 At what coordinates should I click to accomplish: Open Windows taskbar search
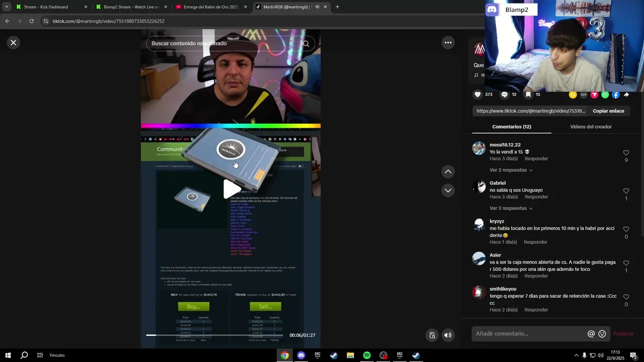(24, 355)
